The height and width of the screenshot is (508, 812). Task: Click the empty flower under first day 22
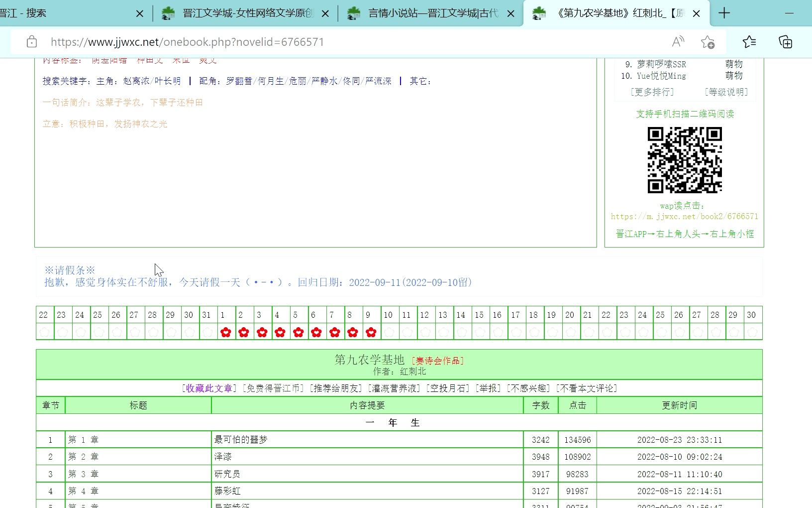click(x=44, y=332)
